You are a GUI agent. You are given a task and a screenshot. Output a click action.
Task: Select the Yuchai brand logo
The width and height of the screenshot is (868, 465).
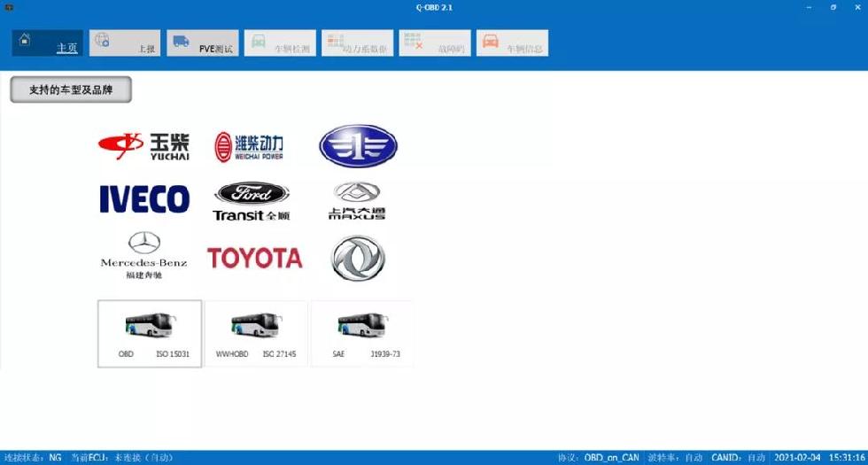[143, 146]
